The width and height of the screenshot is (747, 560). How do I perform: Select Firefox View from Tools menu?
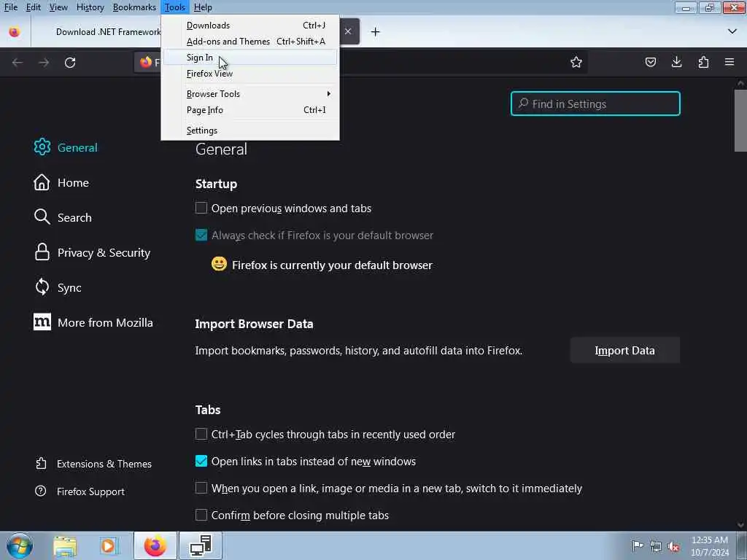coord(250,74)
